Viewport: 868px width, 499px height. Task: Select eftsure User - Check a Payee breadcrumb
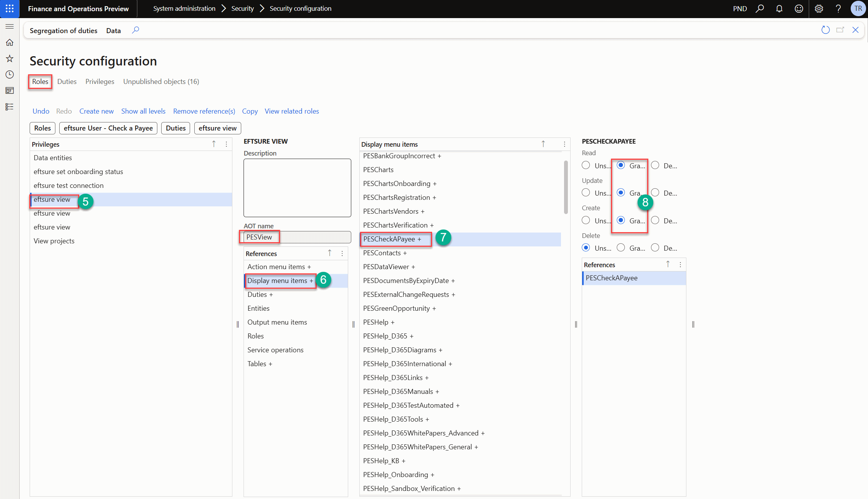tap(108, 128)
